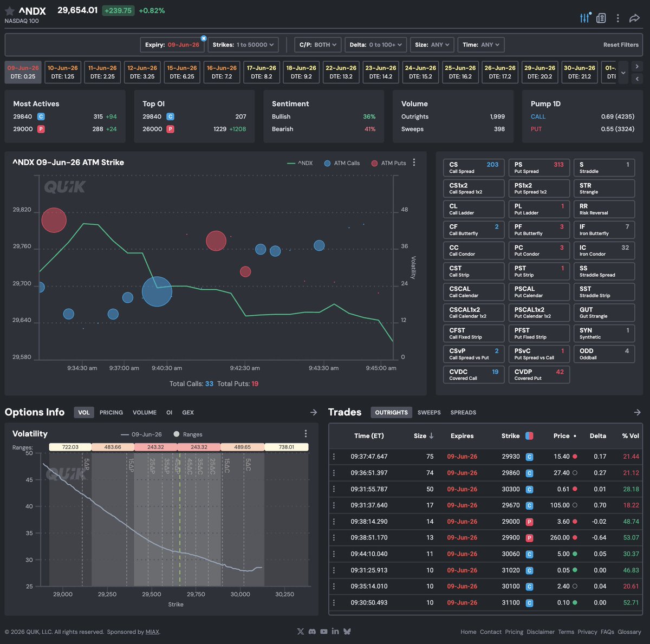Open the Size ANY dropdown
This screenshot has height=644, width=650.
[432, 45]
